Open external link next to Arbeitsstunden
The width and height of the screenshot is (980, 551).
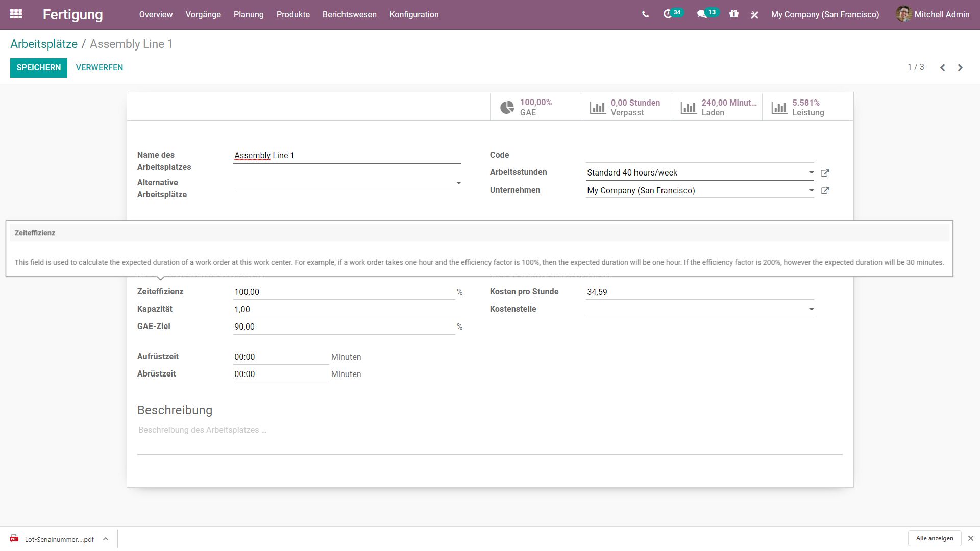[x=825, y=173]
